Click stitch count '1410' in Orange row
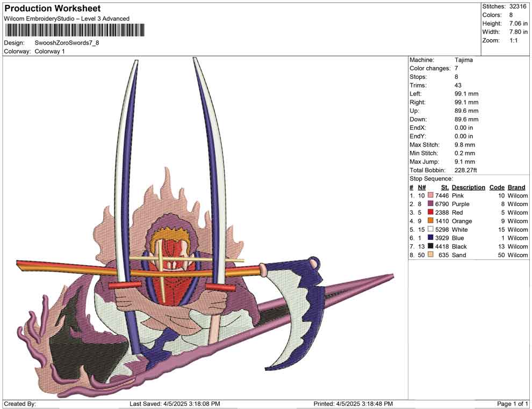 click(442, 221)
